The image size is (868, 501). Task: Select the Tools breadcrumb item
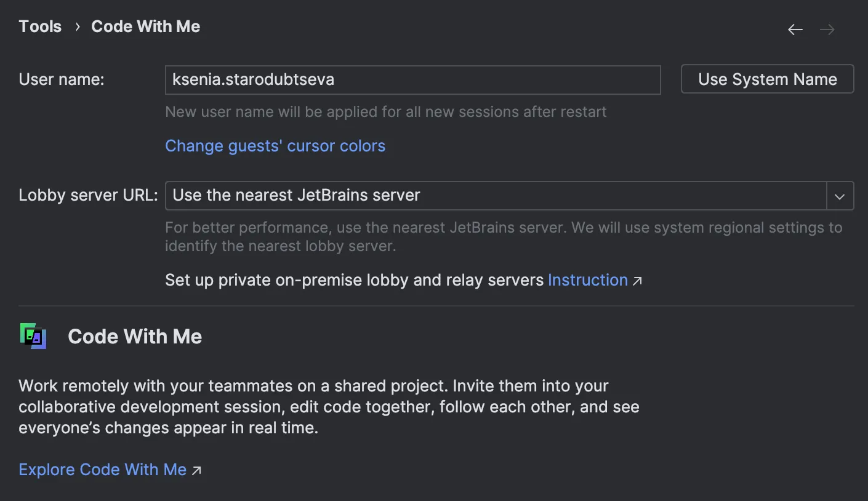click(x=40, y=26)
